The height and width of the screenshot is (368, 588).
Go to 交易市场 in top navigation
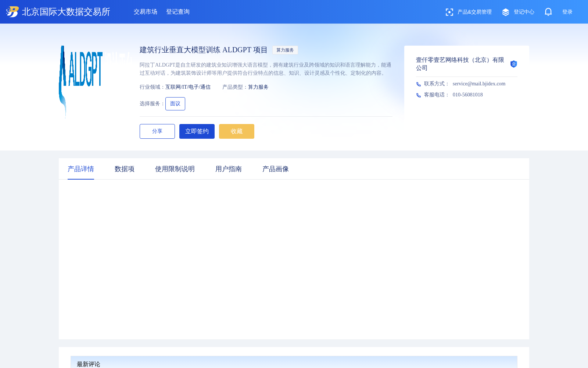pyautogui.click(x=146, y=12)
